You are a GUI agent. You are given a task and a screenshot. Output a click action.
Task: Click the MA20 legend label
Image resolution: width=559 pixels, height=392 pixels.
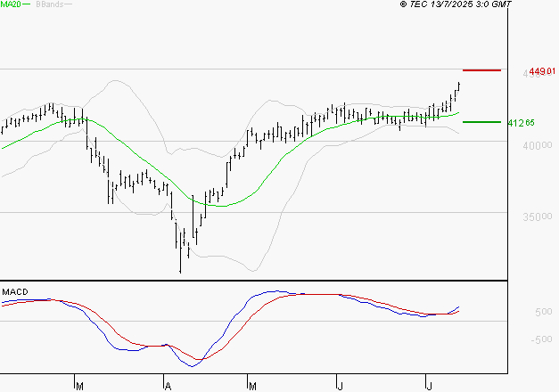click(11, 5)
